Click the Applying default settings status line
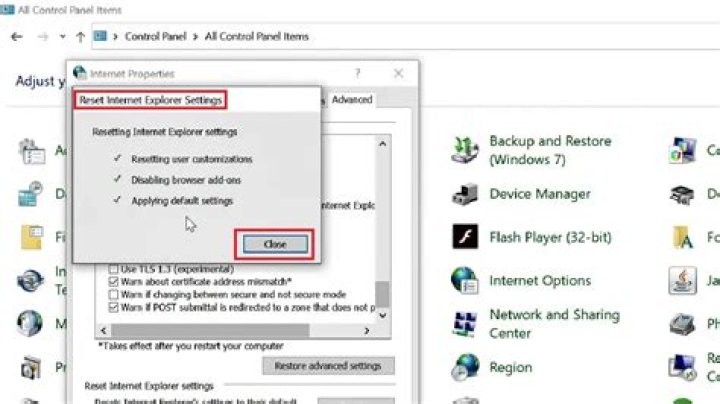This screenshot has height=404, width=720. point(182,201)
